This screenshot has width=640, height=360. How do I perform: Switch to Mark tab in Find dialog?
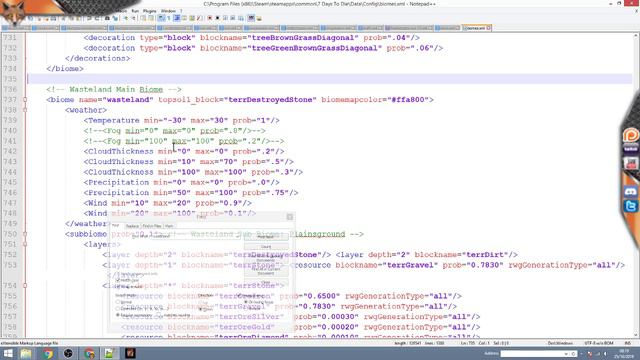[169, 226]
